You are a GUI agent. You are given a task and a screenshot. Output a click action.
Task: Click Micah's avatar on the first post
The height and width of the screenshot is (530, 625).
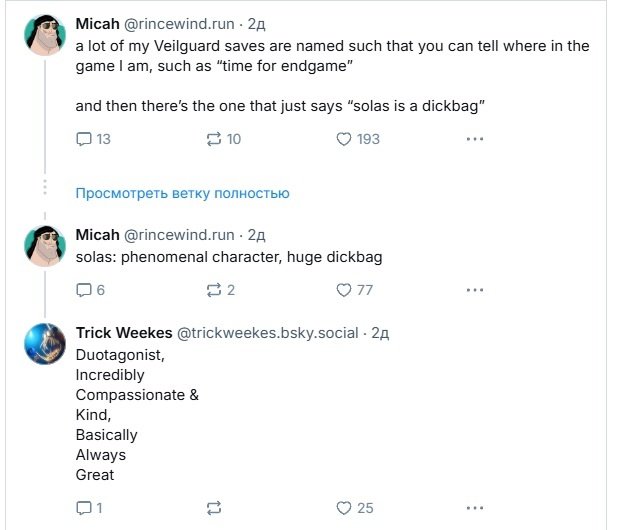(44, 36)
